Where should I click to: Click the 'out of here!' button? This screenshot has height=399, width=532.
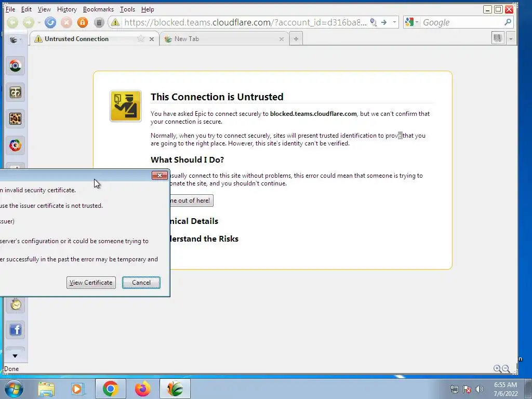pos(191,201)
